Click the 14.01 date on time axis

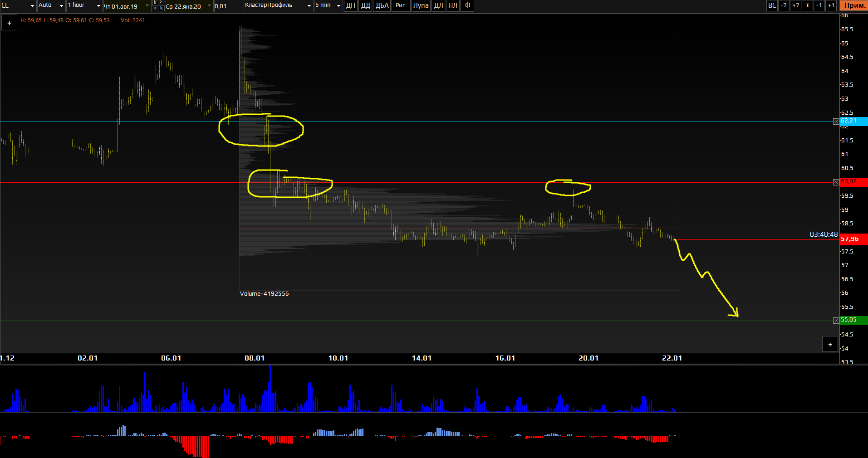click(422, 358)
